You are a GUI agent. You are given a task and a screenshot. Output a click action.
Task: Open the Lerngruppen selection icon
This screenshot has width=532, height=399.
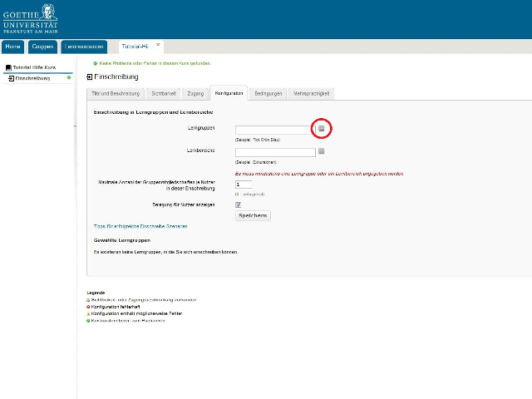coord(322,129)
